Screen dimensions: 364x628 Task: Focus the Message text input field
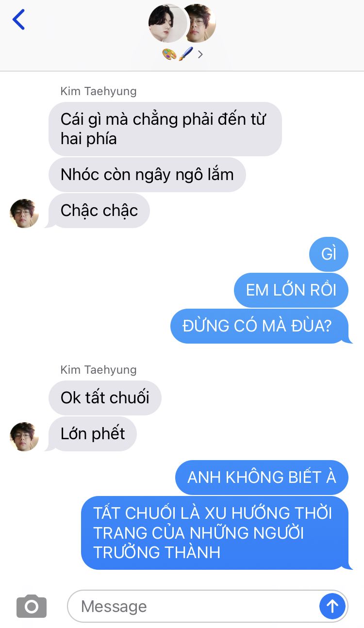point(193,606)
